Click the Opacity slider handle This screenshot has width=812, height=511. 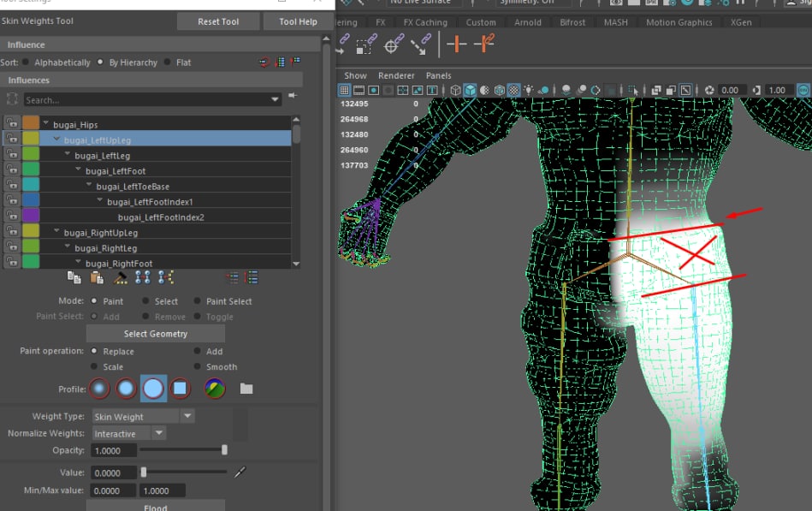click(224, 450)
